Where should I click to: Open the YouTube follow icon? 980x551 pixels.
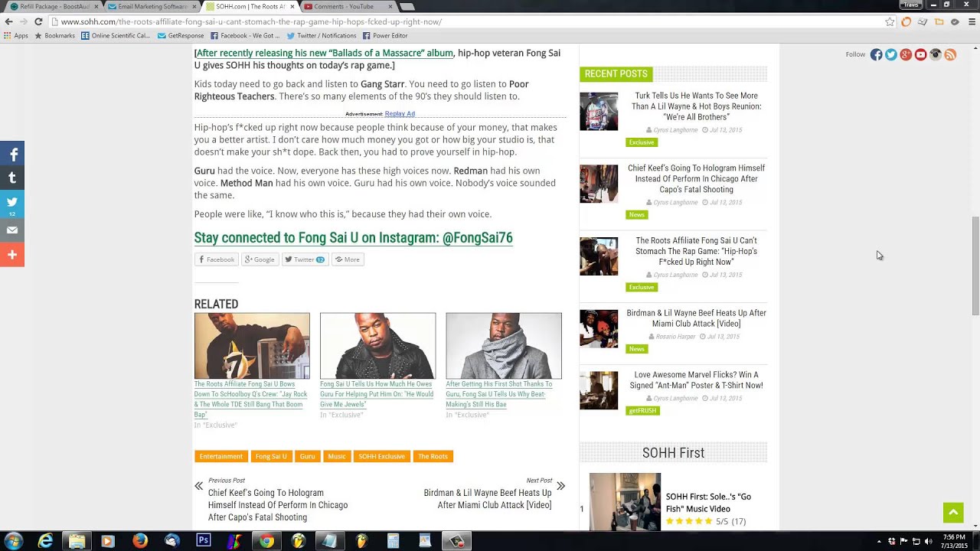point(920,54)
